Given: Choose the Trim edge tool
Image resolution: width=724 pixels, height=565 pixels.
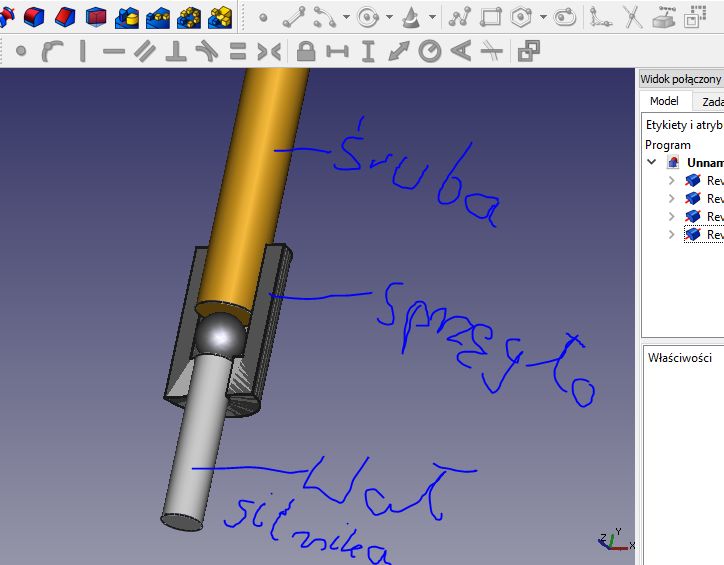Looking at the screenshot, I should (632, 18).
